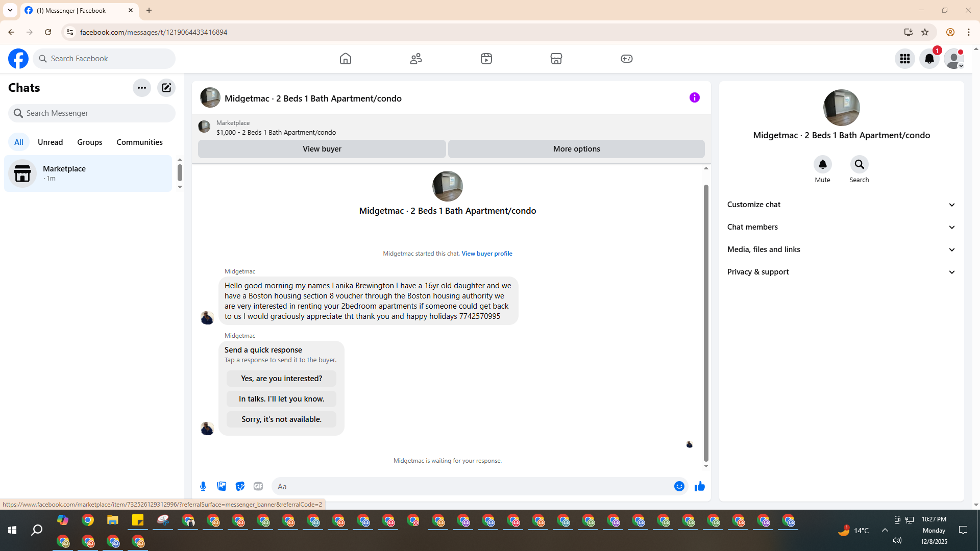Expand the Privacy & support section
The image size is (980, 551).
pos(842,272)
